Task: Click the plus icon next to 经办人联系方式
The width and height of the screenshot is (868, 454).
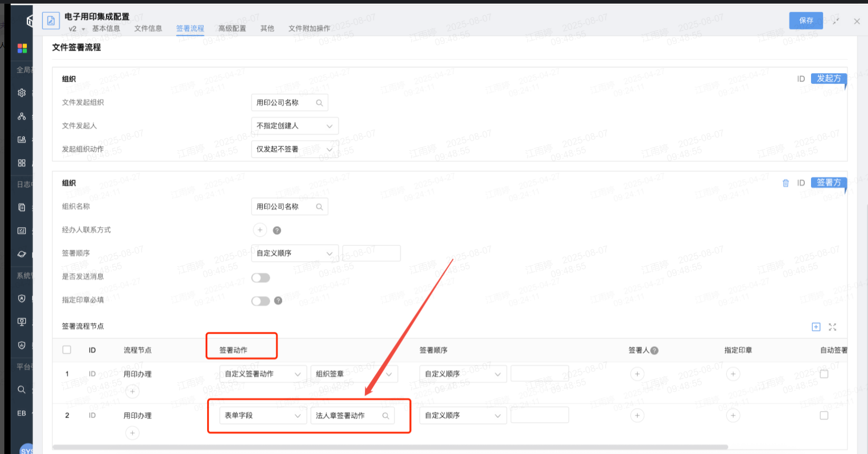Action: click(260, 230)
